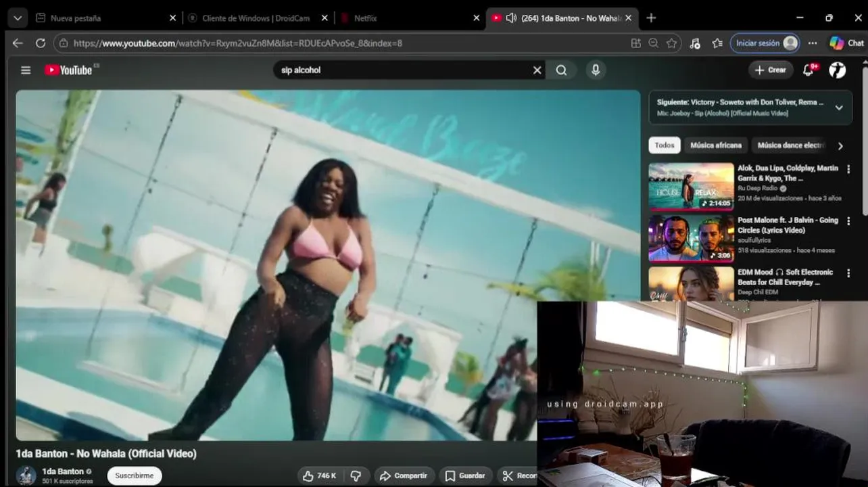Click the Compartir button
The width and height of the screenshot is (868, 487).
point(403,476)
